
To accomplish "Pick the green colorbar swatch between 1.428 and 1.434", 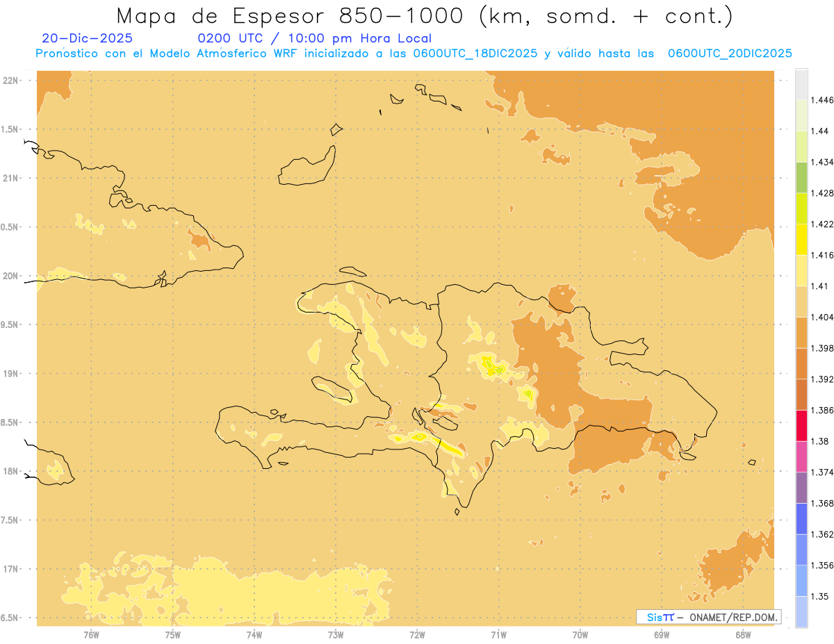I will coord(801,178).
